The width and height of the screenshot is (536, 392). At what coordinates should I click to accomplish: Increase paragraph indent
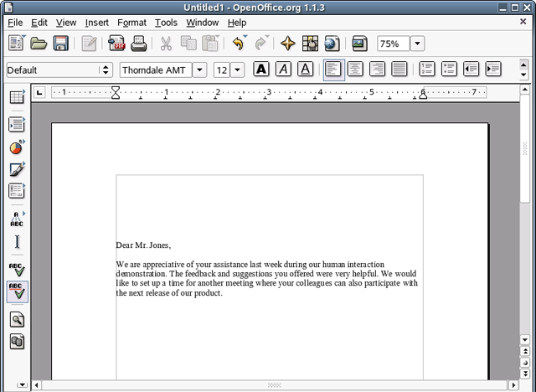pyautogui.click(x=493, y=70)
